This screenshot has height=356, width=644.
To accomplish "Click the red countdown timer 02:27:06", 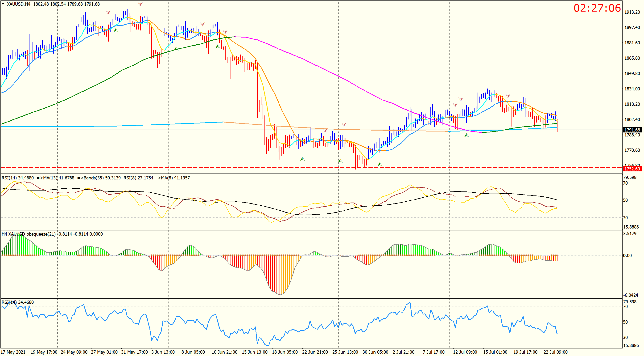I will [x=597, y=8].
